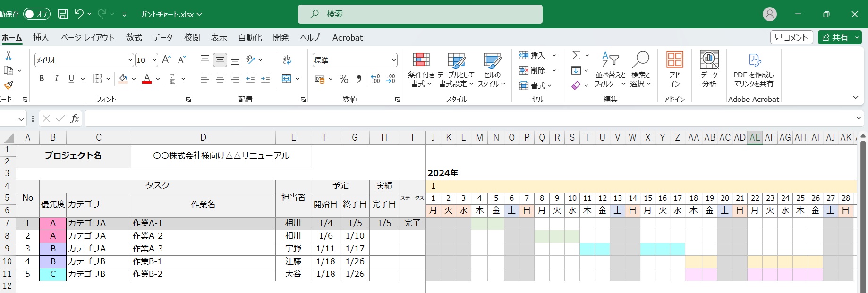
Task: Toggle Italic formatting
Action: (57, 79)
